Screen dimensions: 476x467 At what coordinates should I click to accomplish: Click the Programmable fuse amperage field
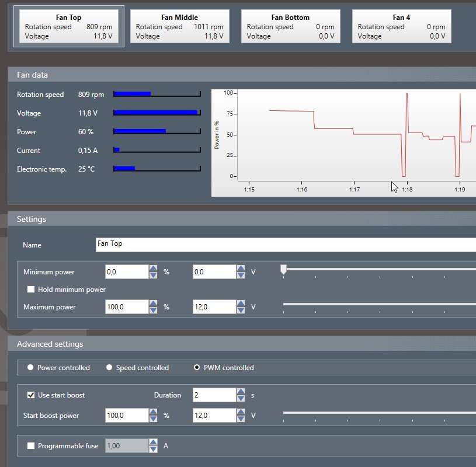[x=127, y=446]
